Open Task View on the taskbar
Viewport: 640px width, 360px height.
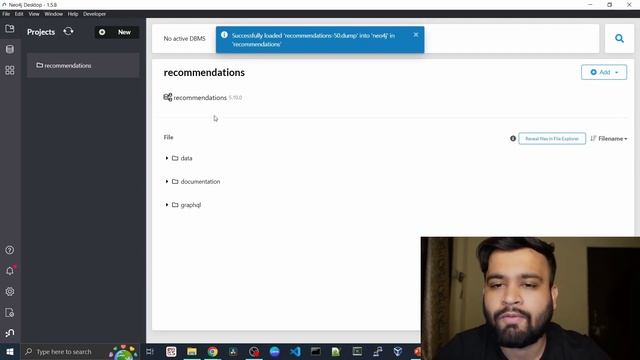tap(150, 351)
